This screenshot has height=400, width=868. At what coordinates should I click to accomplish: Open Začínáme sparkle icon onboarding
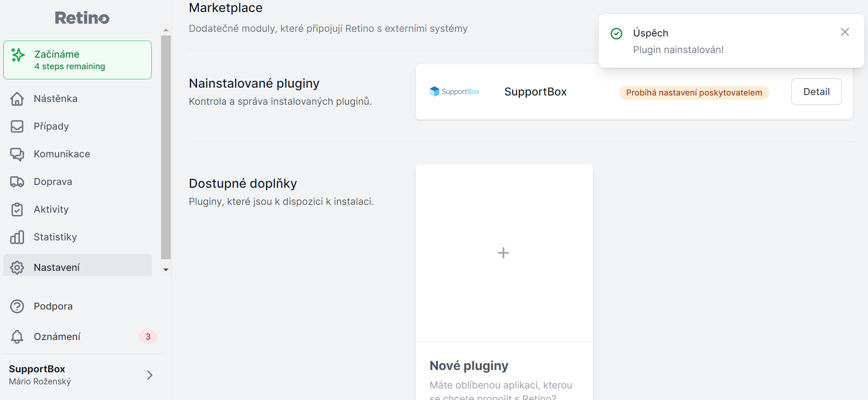pos(18,55)
